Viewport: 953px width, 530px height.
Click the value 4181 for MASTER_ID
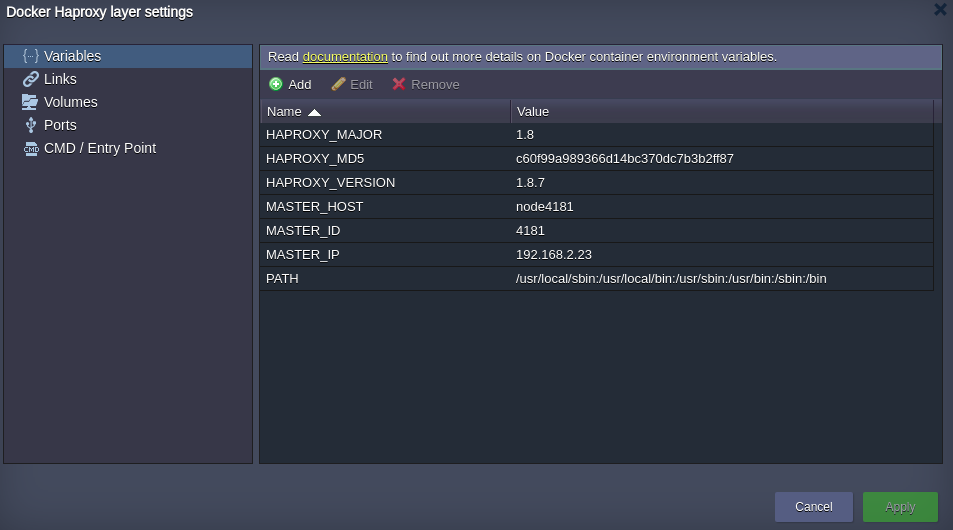(530, 231)
